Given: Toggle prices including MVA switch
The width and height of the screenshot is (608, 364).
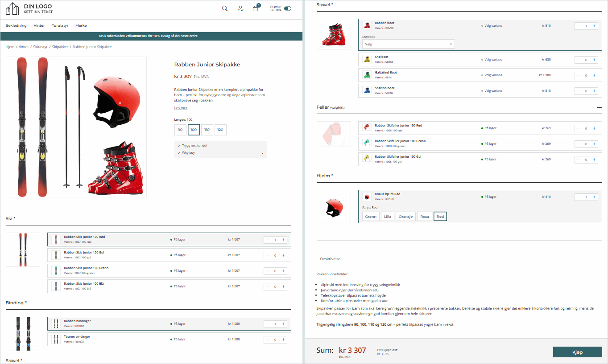Looking at the screenshot, I should 288,8.
